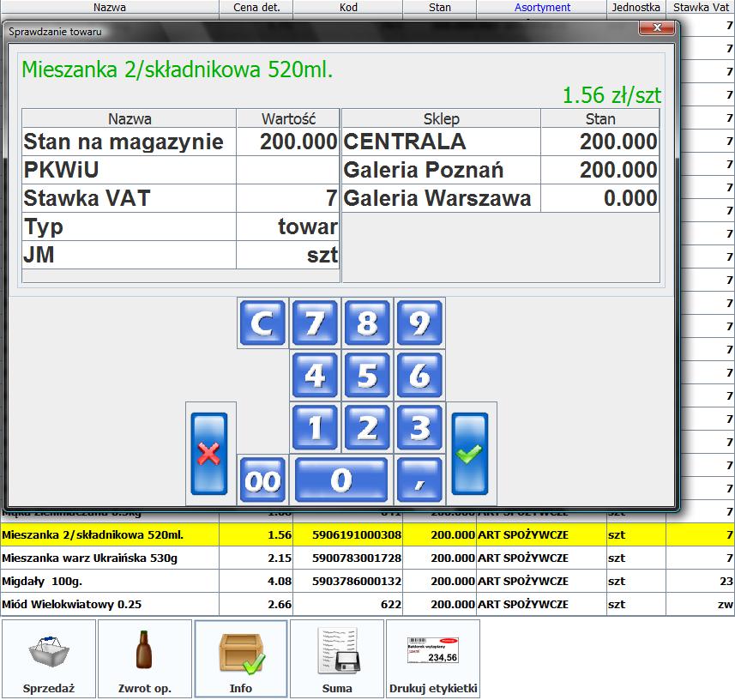
Task: Cancel with the red X keypad button
Action: pyautogui.click(x=209, y=454)
